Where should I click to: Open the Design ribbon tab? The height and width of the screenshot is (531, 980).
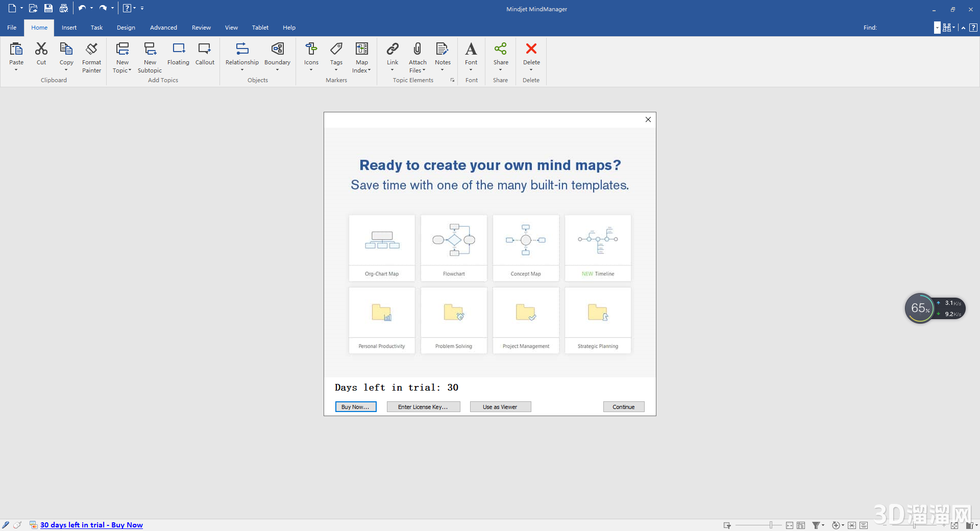tap(126, 28)
